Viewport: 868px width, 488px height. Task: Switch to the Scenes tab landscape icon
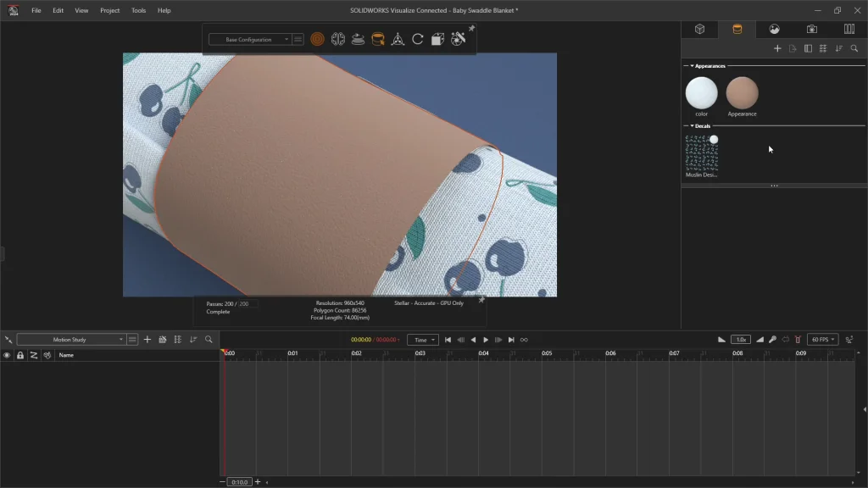point(774,29)
